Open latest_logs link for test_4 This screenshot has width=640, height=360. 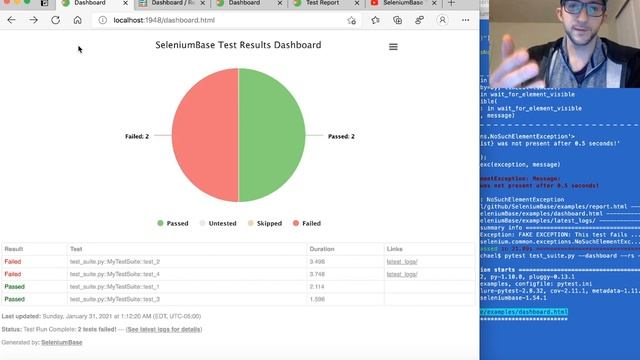(x=402, y=274)
